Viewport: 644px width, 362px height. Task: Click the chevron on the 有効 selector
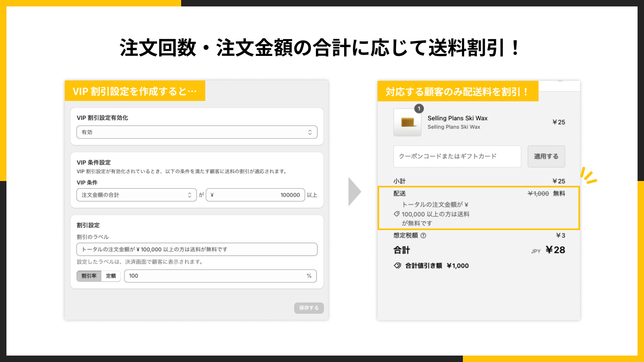309,132
